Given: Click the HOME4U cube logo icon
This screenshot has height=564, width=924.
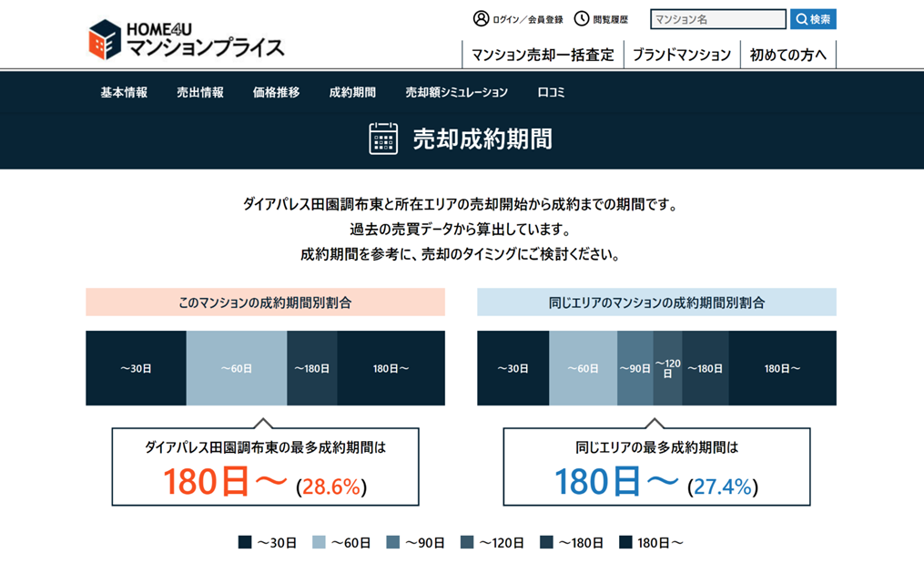Looking at the screenshot, I should pyautogui.click(x=105, y=39).
